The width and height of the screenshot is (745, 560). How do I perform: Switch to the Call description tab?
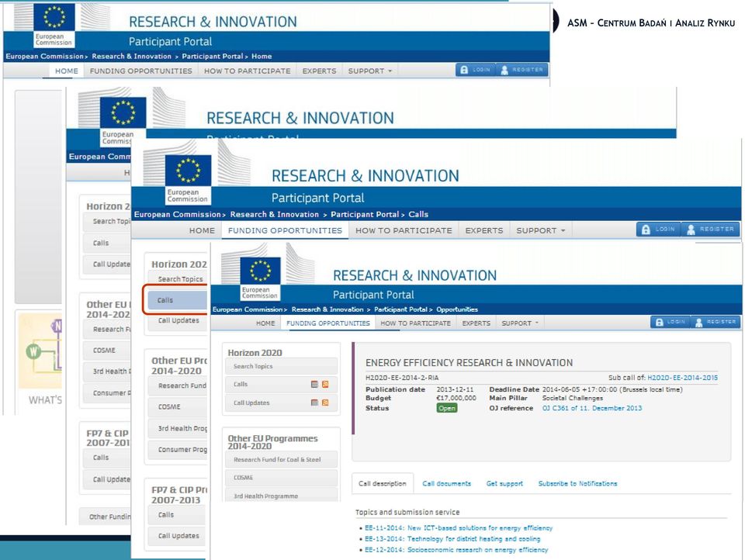point(383,483)
